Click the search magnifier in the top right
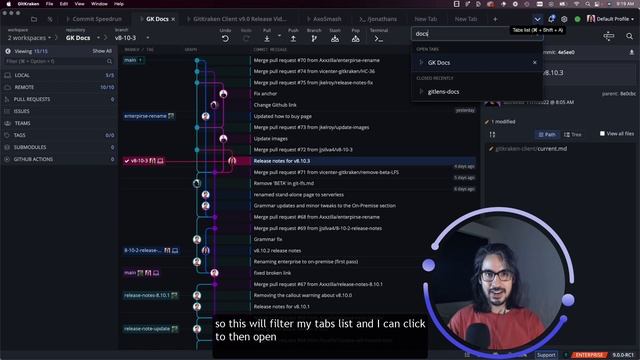This screenshot has height=360, width=640. point(629,36)
